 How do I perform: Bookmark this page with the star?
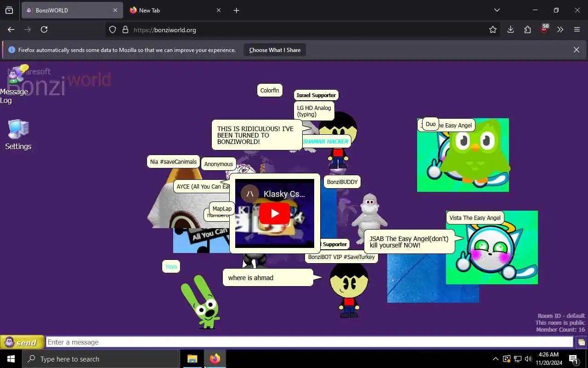(x=493, y=29)
